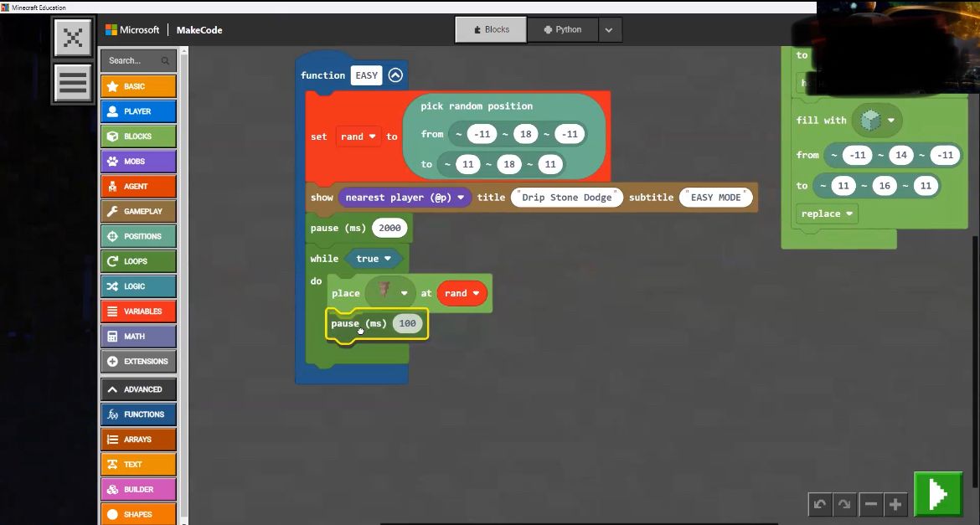Undo the last change
This screenshot has height=525, width=980.
pos(819,504)
